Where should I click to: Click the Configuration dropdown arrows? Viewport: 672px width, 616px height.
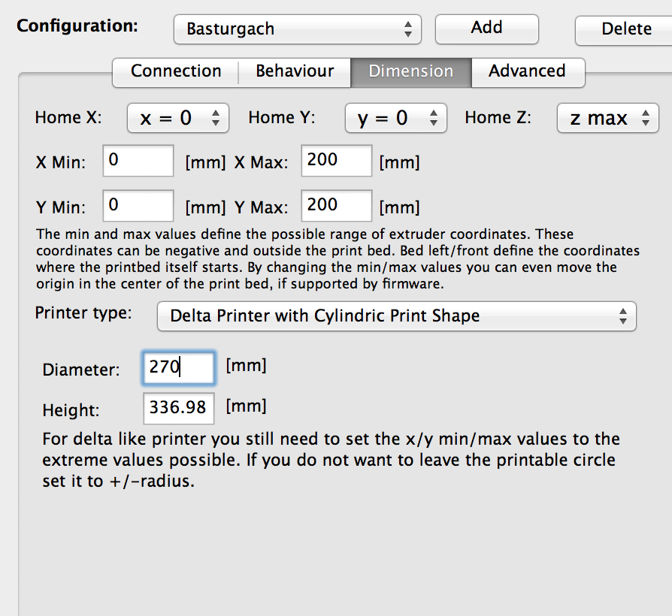pos(407,29)
